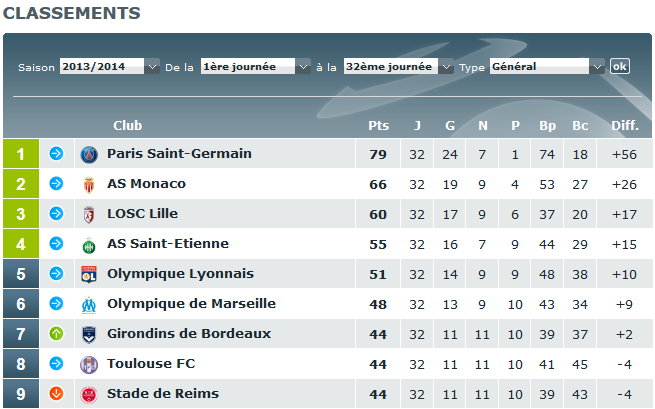Click the AS Saint-Etienne green logo
Image resolution: width=655 pixels, height=409 pixels.
pyautogui.click(x=90, y=244)
